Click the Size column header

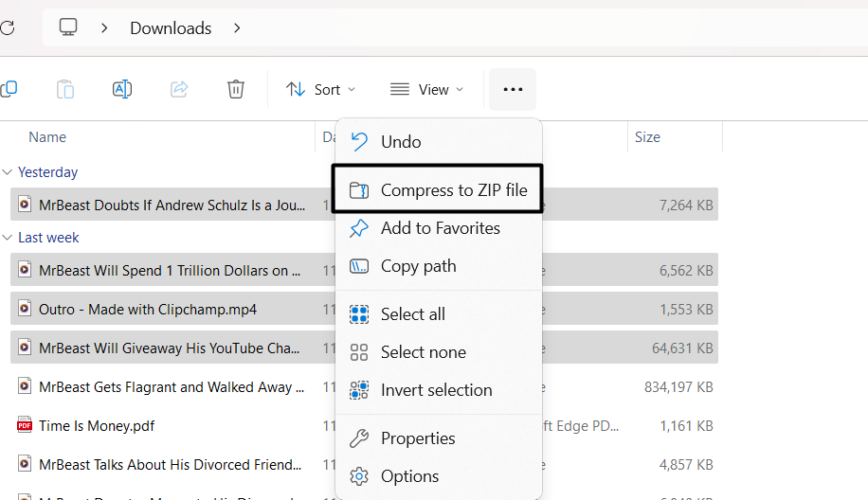[x=647, y=137]
